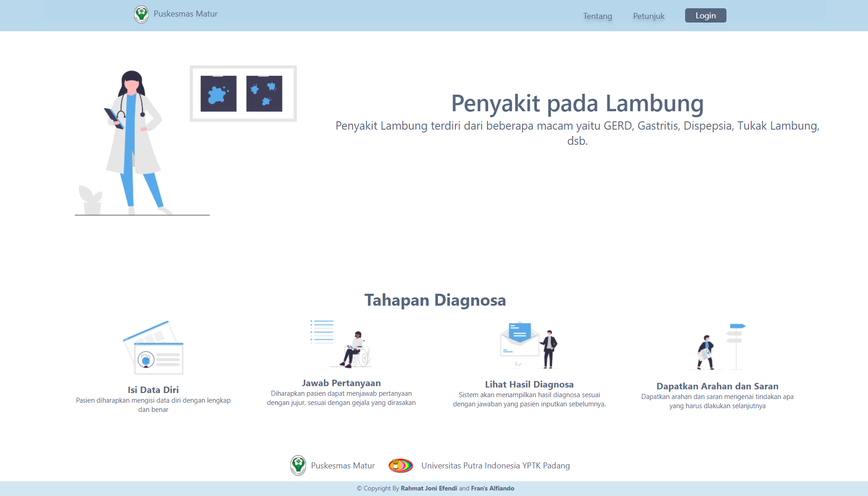Click the Penyakit pada Lambung heading
The width and height of the screenshot is (868, 496).
(577, 103)
